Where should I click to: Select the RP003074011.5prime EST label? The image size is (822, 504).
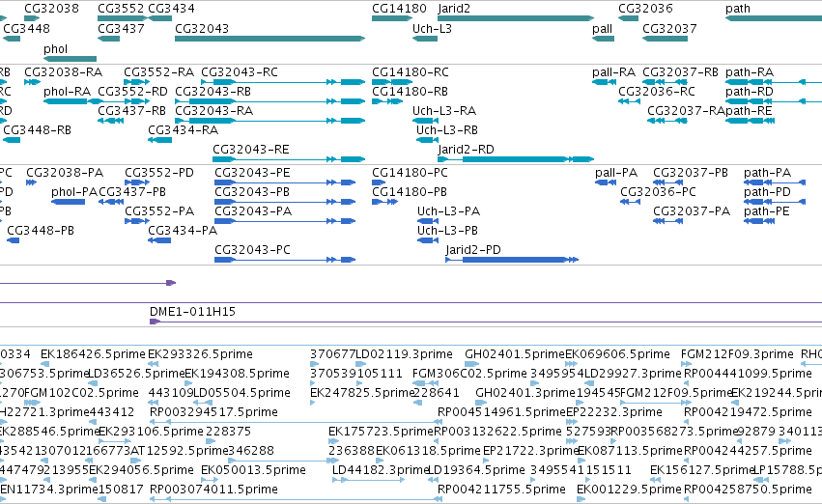(213, 490)
